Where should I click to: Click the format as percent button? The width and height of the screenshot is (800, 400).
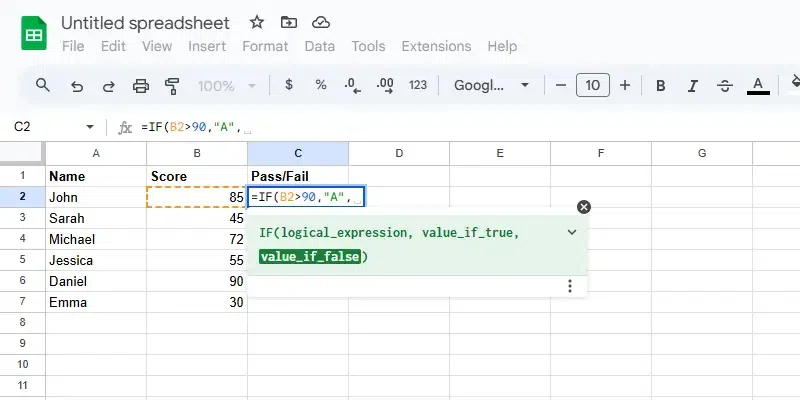321,85
